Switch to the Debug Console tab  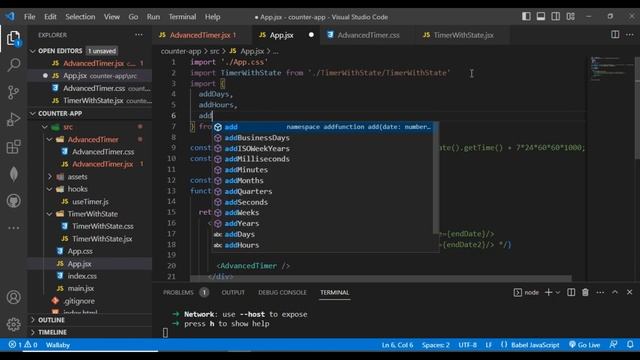coord(282,292)
